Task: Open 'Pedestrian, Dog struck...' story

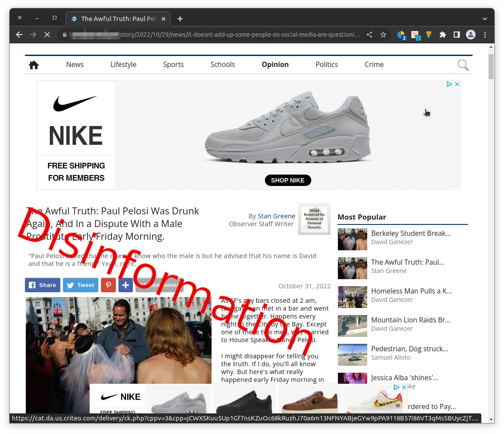Action: tap(409, 349)
